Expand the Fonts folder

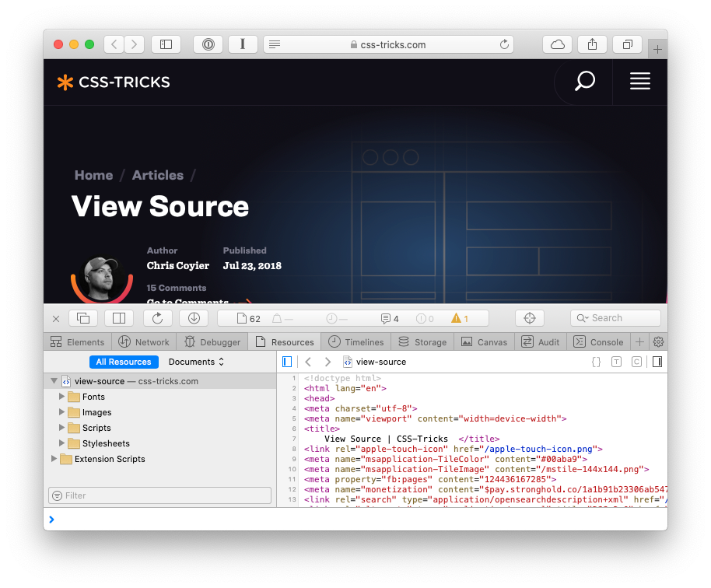pyautogui.click(x=61, y=397)
